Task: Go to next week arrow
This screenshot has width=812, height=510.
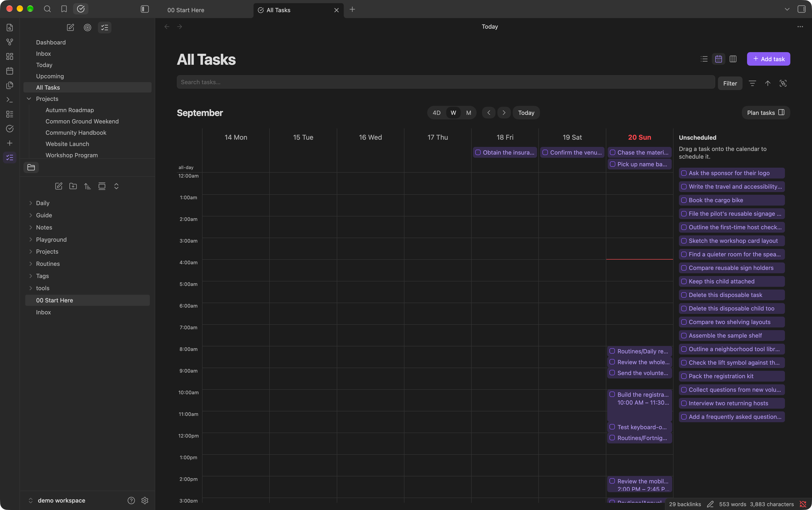Action: (x=504, y=113)
